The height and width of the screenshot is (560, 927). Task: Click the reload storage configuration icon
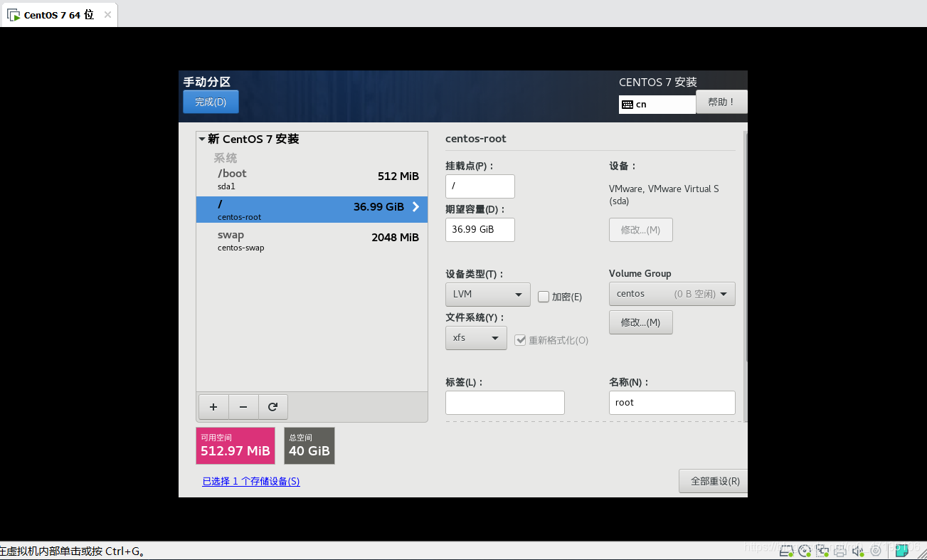272,407
